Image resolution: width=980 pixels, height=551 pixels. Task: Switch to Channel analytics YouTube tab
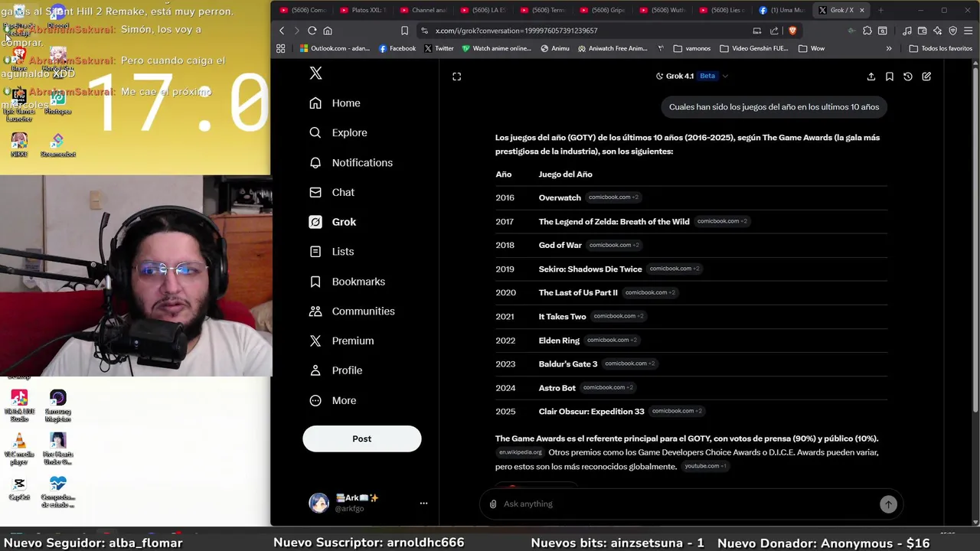(x=423, y=10)
